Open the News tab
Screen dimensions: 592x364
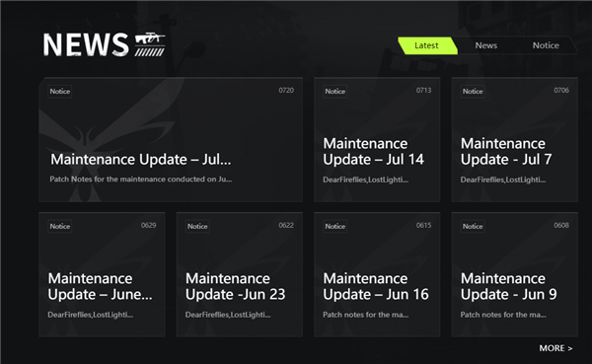[x=485, y=45]
